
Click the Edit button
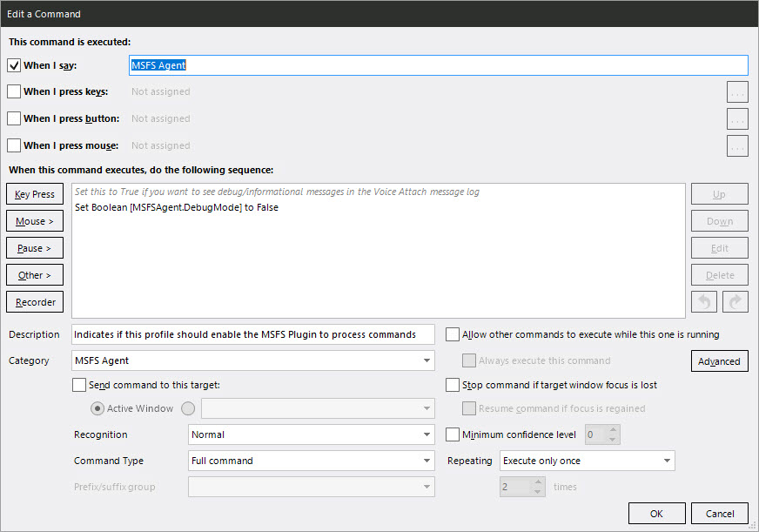[x=720, y=248]
